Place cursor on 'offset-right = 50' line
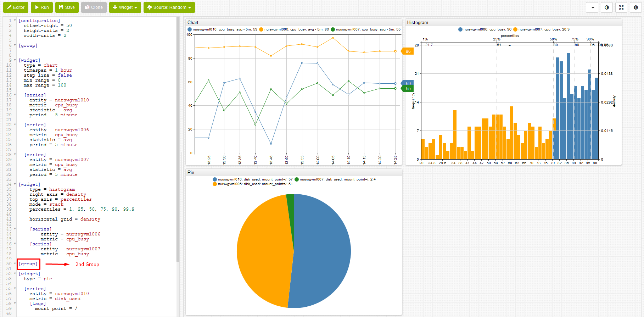This screenshot has width=644, height=317. (48, 26)
